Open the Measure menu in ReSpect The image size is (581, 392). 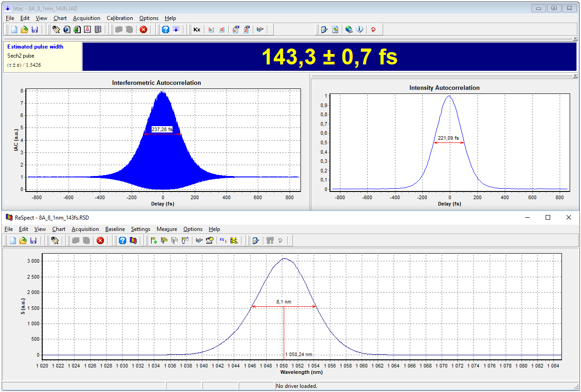[x=167, y=229]
